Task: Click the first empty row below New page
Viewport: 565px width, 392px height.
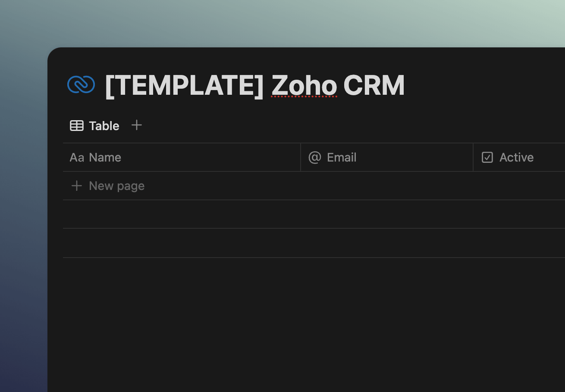Action: [314, 214]
